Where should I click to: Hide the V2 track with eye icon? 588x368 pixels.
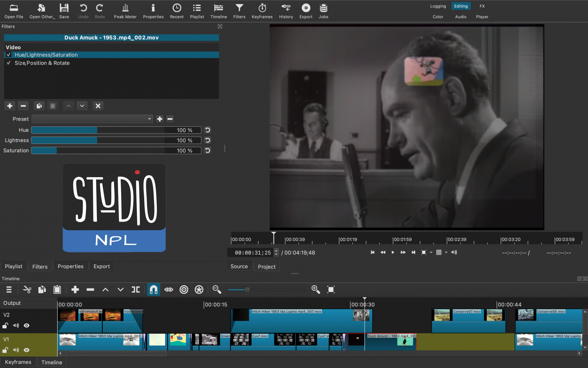tap(27, 326)
